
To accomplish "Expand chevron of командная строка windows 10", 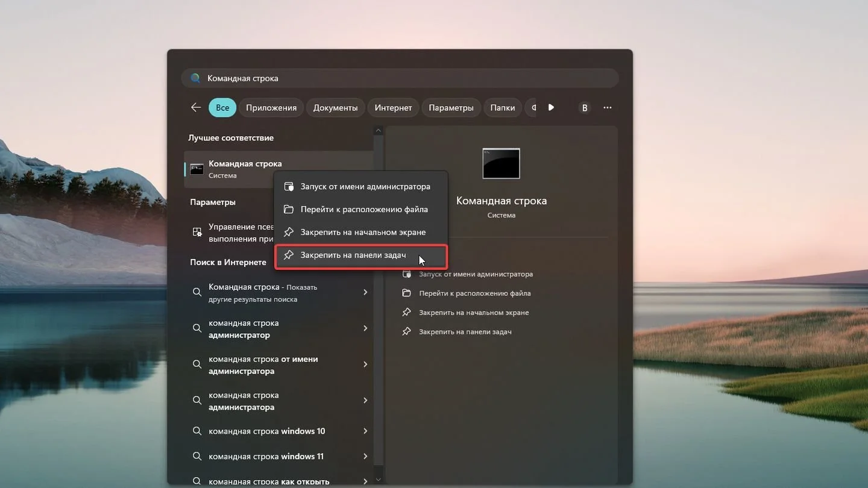I will coord(365,431).
